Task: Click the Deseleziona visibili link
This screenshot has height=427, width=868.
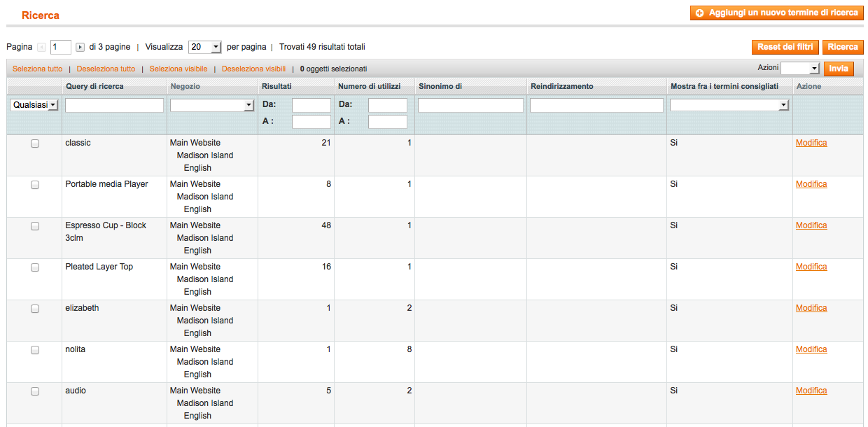Action: (253, 69)
